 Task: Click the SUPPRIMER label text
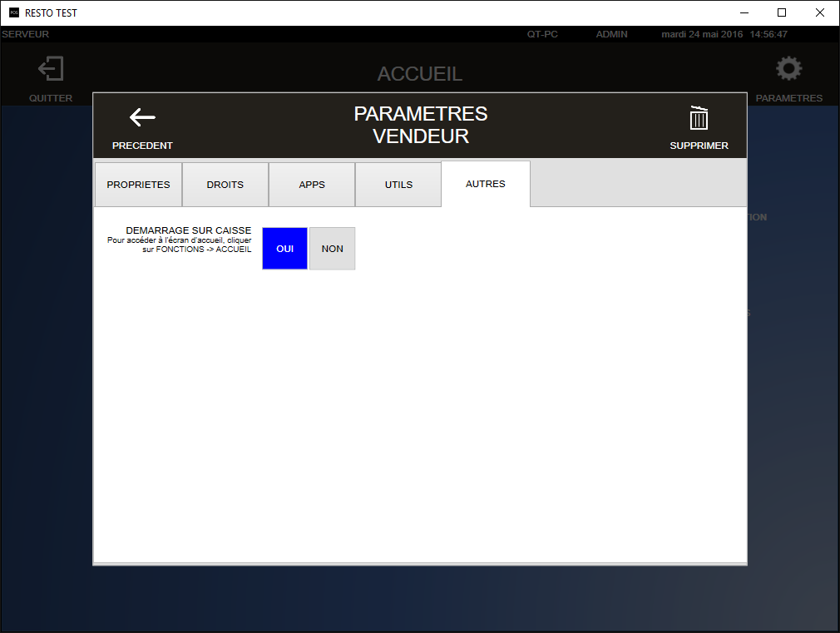(x=699, y=146)
